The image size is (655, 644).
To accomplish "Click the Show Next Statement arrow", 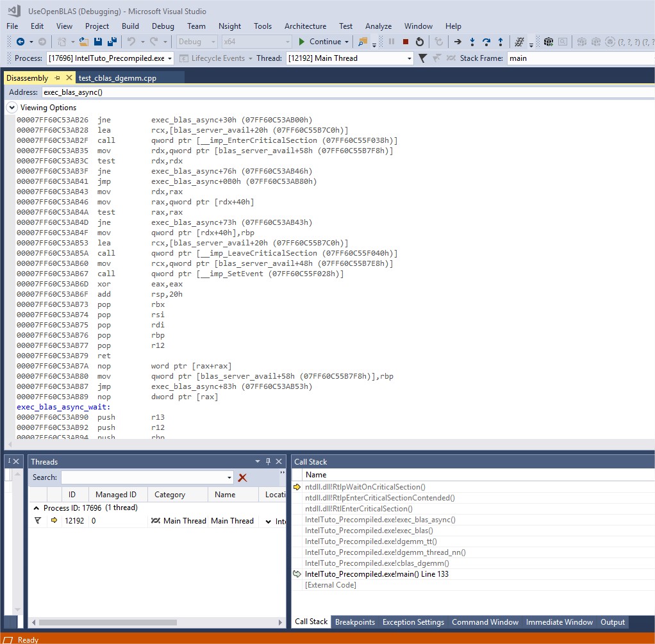I will pyautogui.click(x=458, y=42).
